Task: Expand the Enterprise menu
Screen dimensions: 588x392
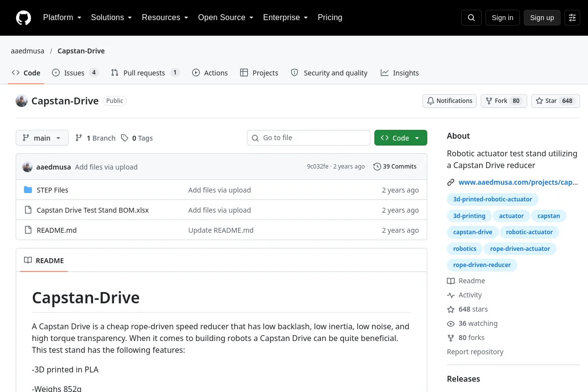Action: point(286,18)
